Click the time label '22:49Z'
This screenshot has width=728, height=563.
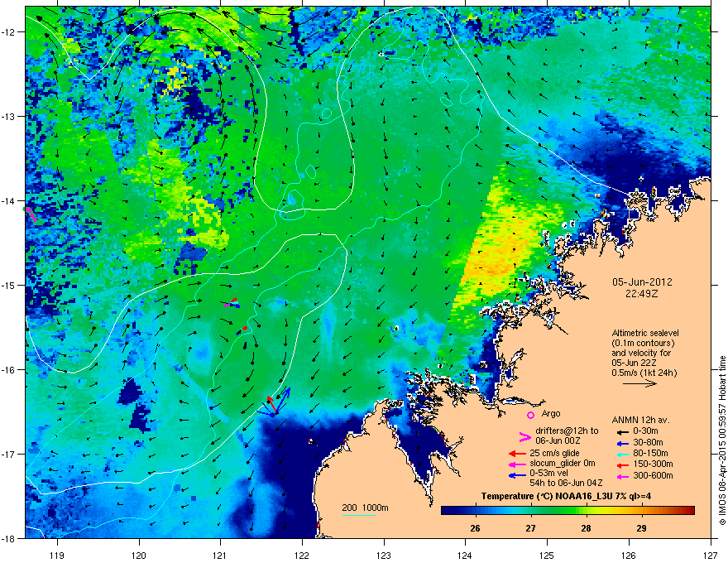point(642,294)
